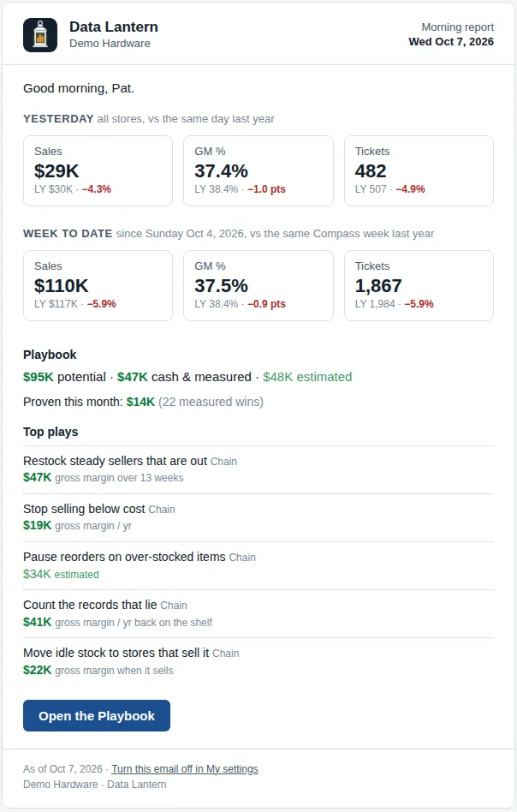Click 'LY 1,984 · −5.9%' comparison

395,304
